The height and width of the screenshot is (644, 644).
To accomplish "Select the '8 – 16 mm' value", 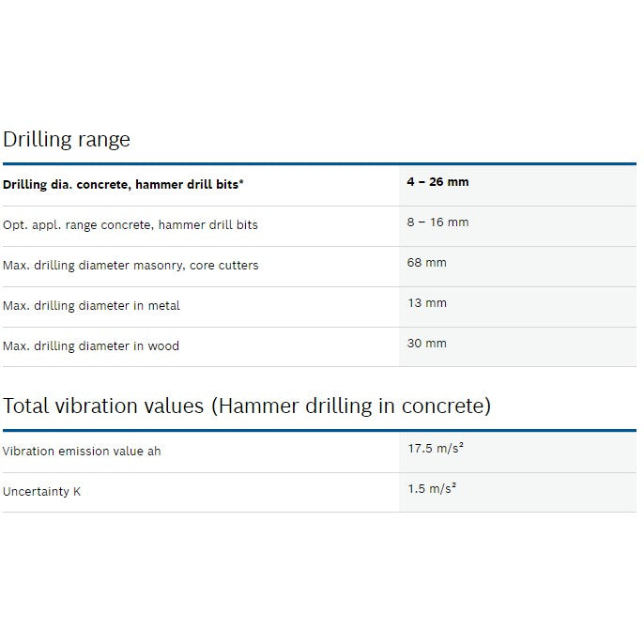I will 437,222.
